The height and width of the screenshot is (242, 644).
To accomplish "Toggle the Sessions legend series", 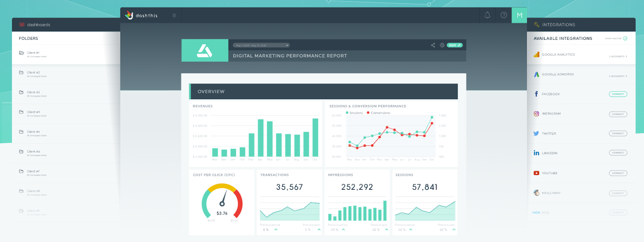I will tap(354, 113).
